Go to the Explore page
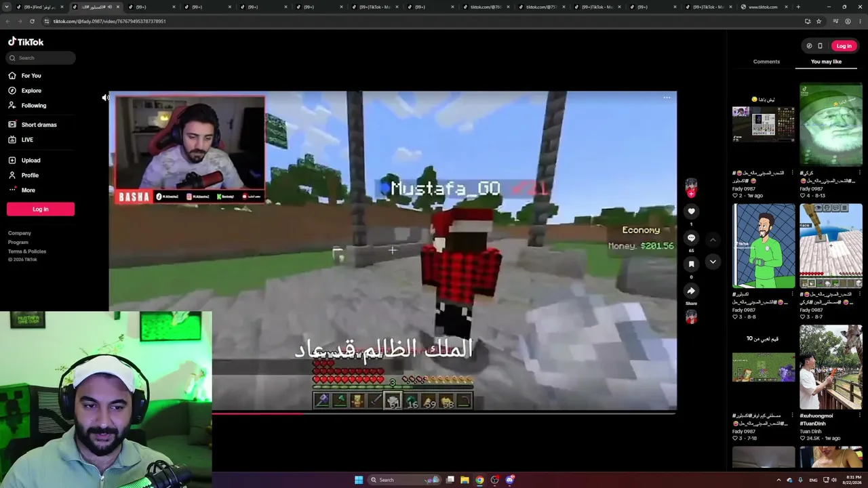Viewport: 868px width, 488px height. pyautogui.click(x=25, y=91)
